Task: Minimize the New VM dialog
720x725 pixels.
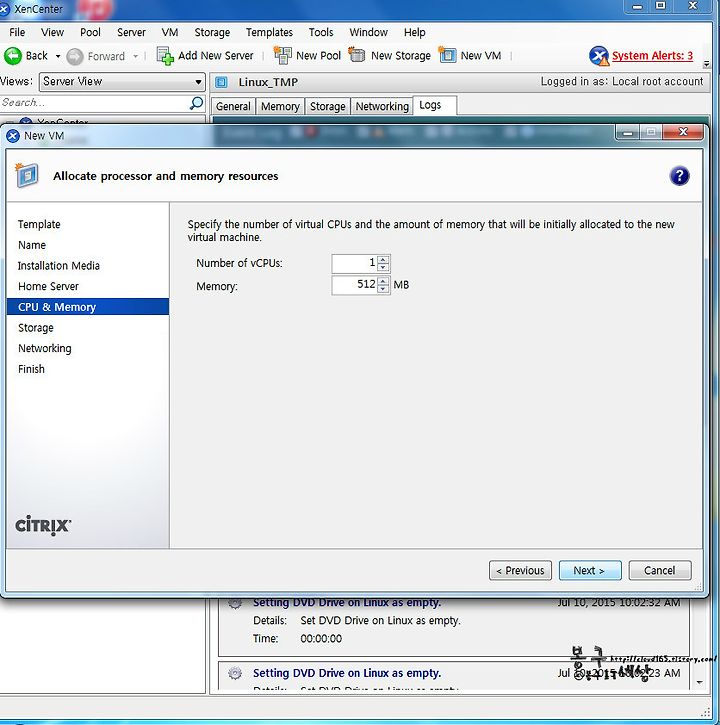Action: [x=628, y=133]
